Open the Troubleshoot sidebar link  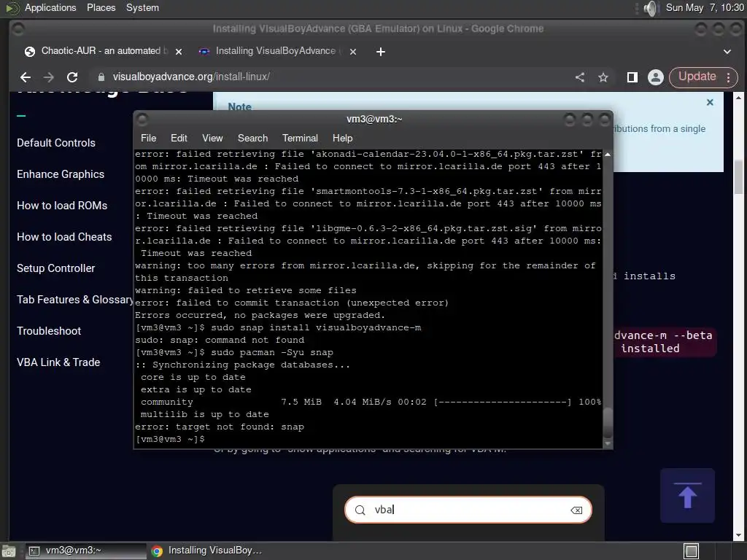pos(49,332)
